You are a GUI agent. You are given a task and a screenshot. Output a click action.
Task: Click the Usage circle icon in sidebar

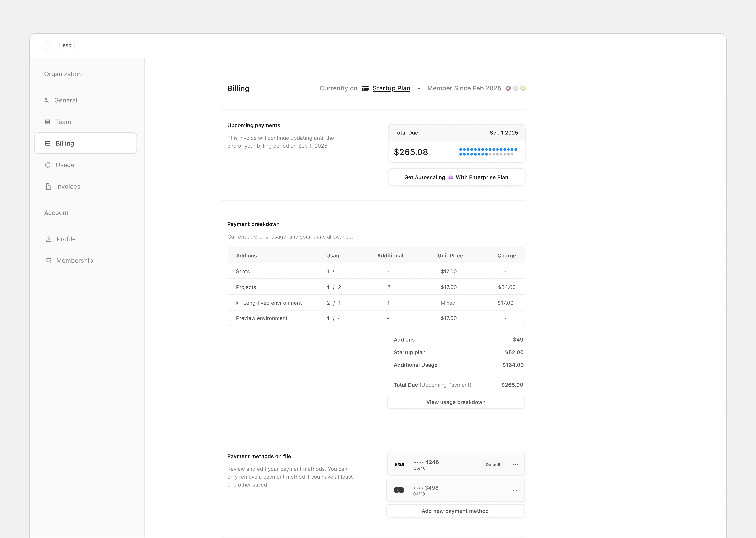pyautogui.click(x=48, y=165)
